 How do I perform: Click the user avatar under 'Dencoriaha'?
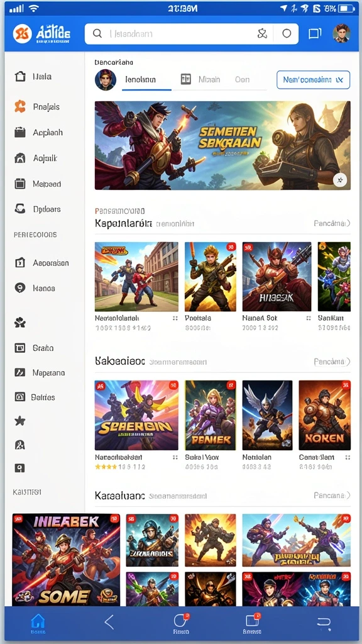pos(106,80)
